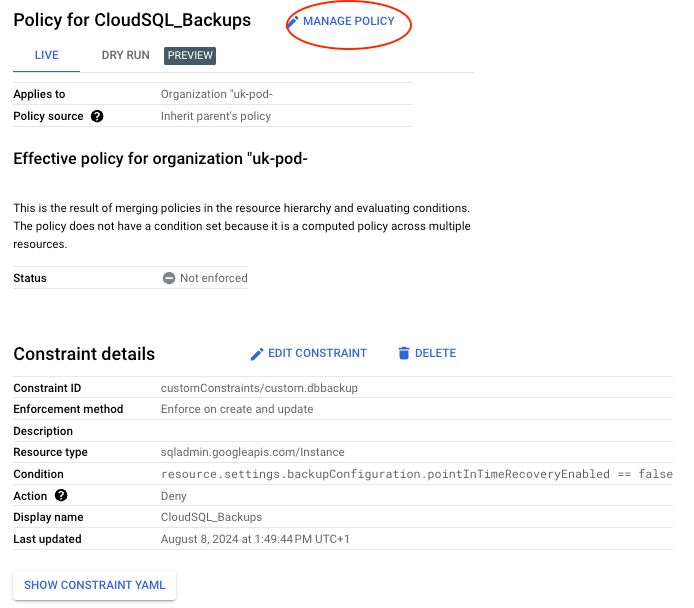Click Inherit parent's policy value

pyautogui.click(x=216, y=116)
